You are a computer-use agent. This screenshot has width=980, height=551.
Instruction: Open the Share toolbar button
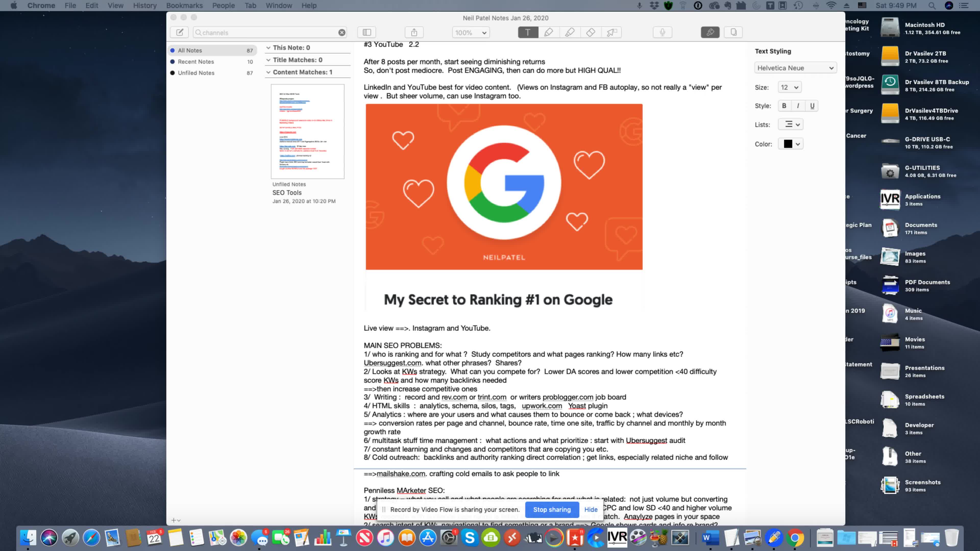tap(414, 32)
